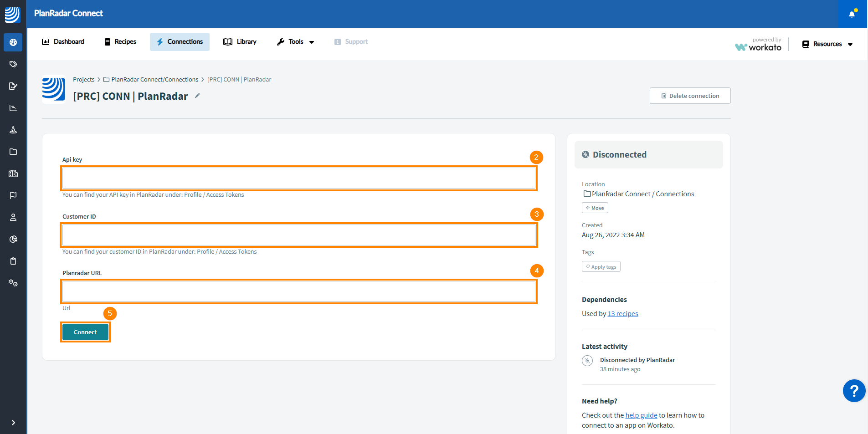The height and width of the screenshot is (434, 868).
Task: Open the folder icon in left sidebar
Action: 13,152
